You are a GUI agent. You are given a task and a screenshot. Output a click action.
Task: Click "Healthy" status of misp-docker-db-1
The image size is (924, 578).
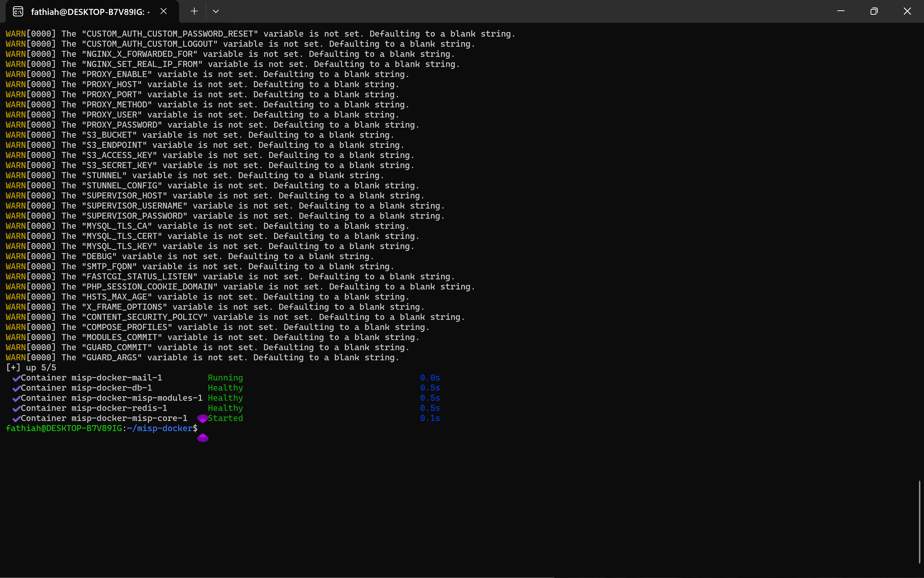(x=225, y=388)
